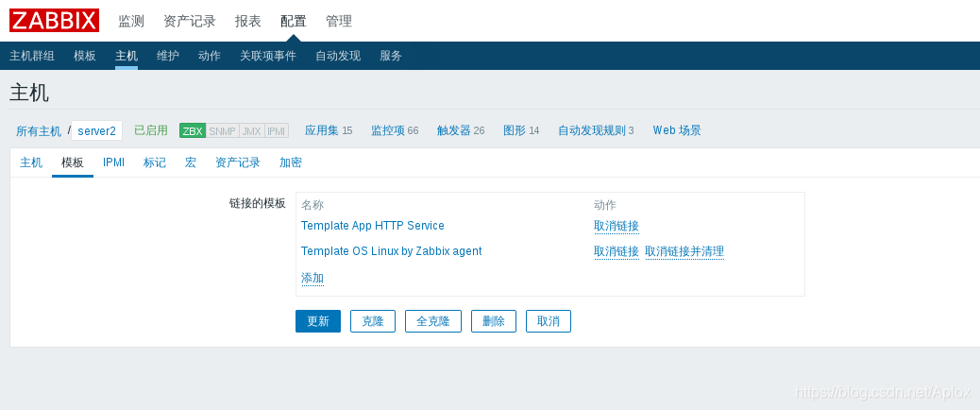This screenshot has height=410, width=980.
Task: Go to 模板 in blue submenu bar
Action: point(85,56)
